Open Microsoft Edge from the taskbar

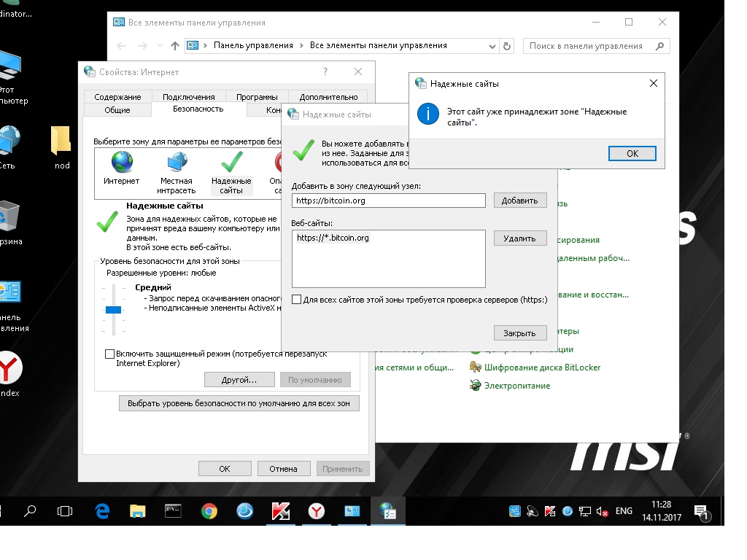102,511
